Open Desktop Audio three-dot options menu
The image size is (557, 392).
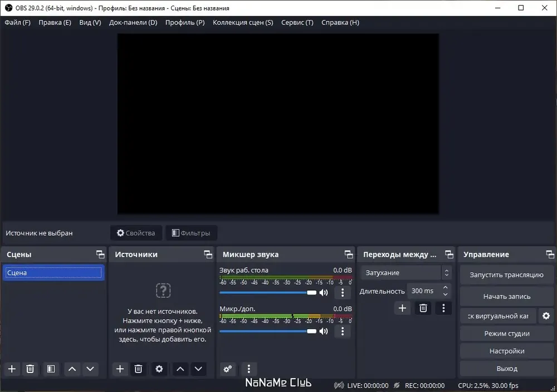point(343,292)
